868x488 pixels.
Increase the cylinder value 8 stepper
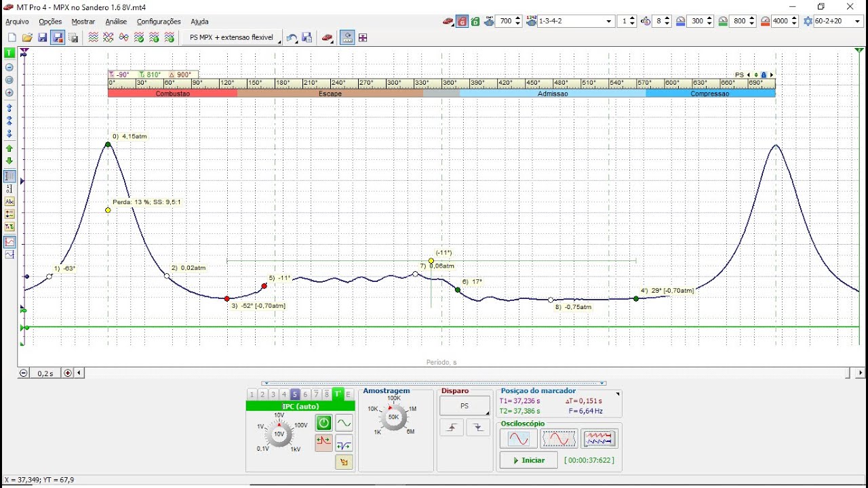(668, 19)
